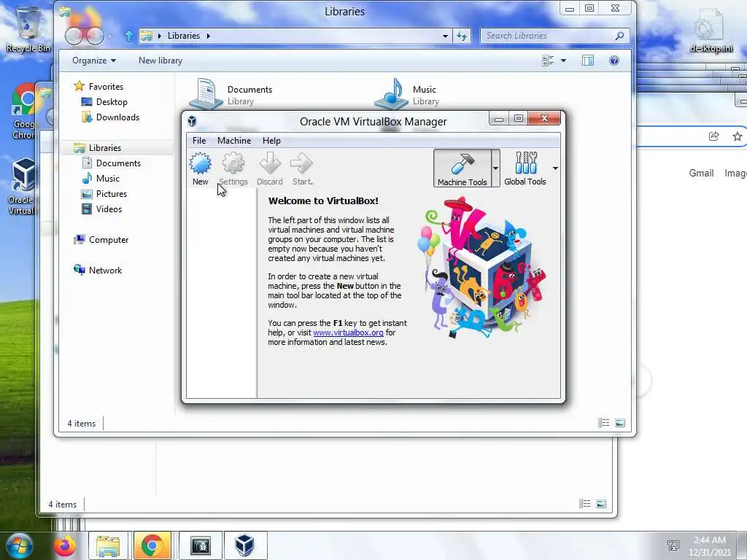Click the Firefox taskbar icon

click(x=65, y=545)
